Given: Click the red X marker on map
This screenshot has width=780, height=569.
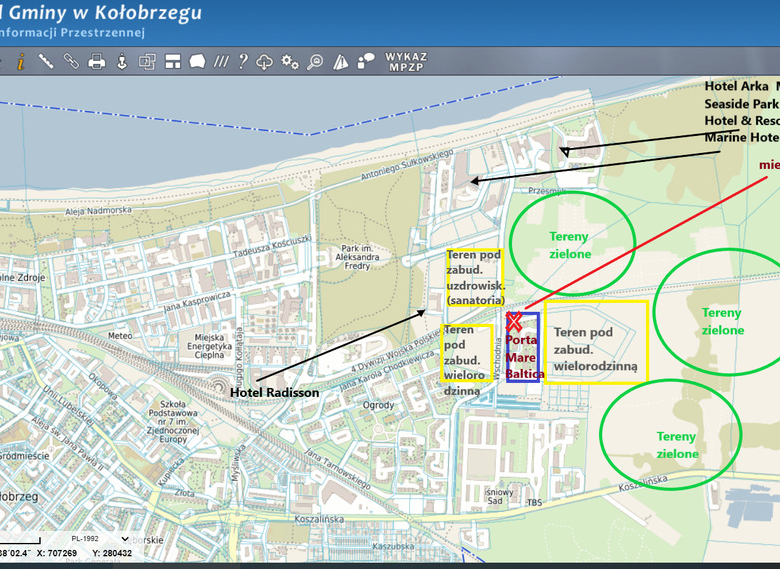Looking at the screenshot, I should 514,321.
